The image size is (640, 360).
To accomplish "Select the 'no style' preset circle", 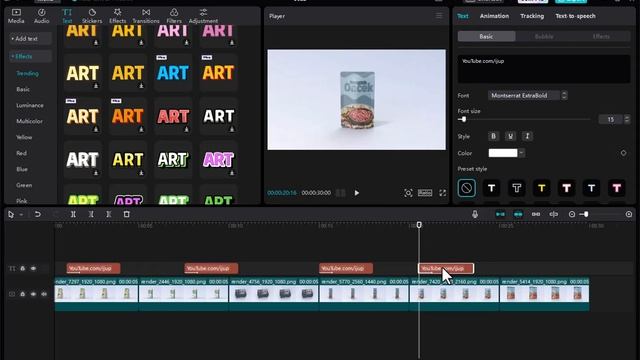I will coord(466,188).
